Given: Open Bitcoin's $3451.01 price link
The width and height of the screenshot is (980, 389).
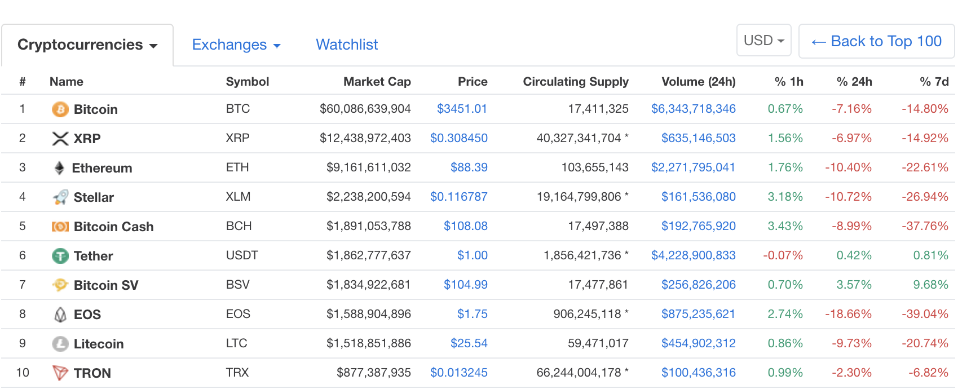Looking at the screenshot, I should pyautogui.click(x=462, y=109).
